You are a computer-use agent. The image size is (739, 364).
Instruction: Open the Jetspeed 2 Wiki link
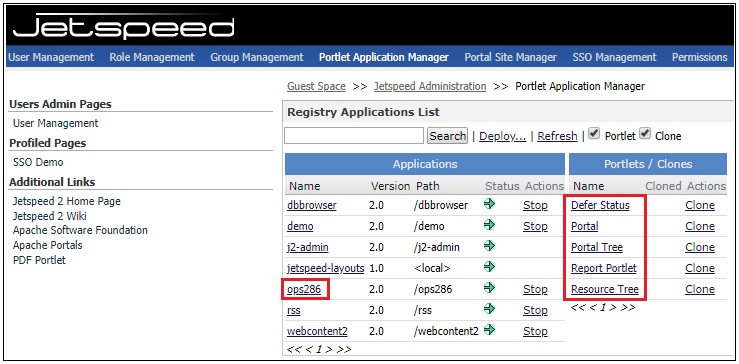(49, 216)
